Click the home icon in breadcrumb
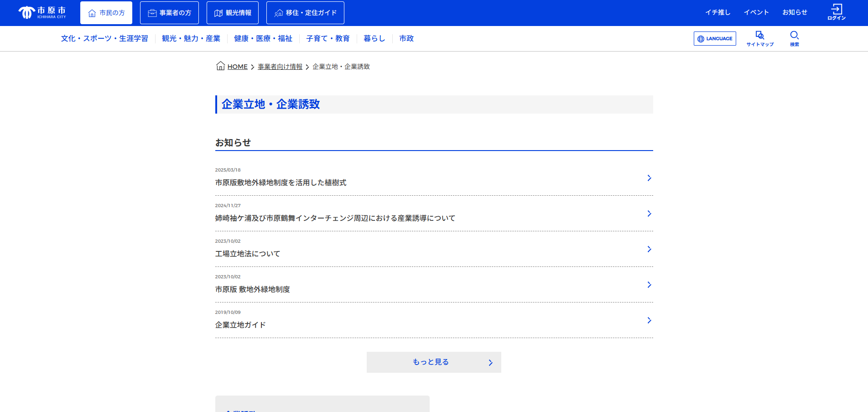The image size is (868, 412). (x=220, y=66)
